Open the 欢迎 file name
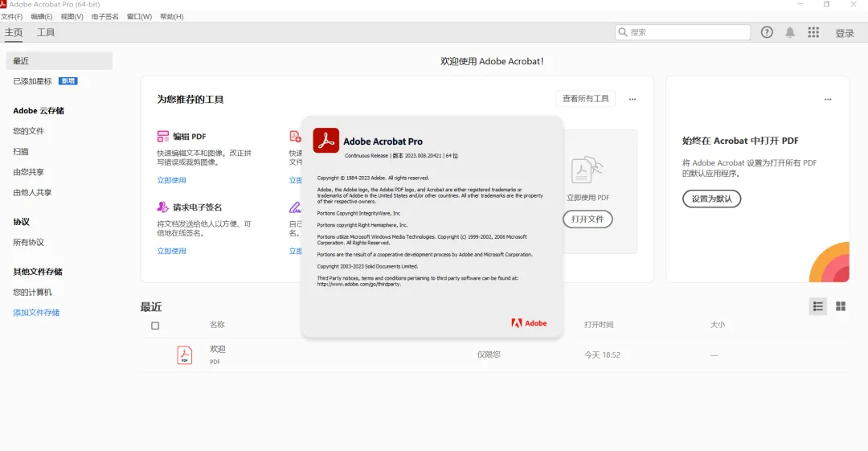 click(218, 349)
